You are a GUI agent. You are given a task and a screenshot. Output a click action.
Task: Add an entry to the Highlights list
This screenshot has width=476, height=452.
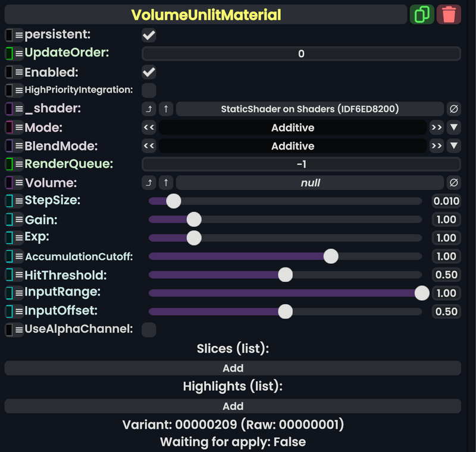pos(233,406)
